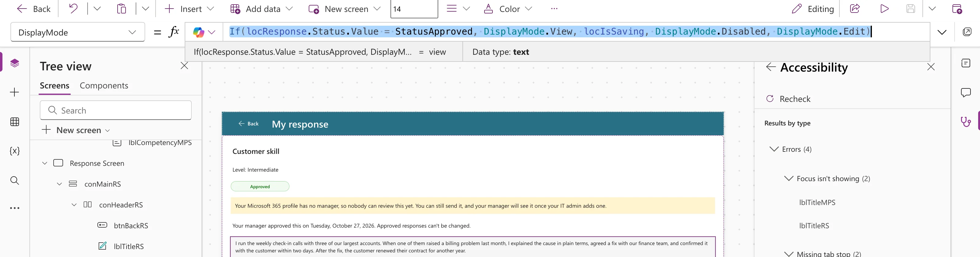
Task: Click Recheck in Accessibility panel
Action: (x=788, y=99)
